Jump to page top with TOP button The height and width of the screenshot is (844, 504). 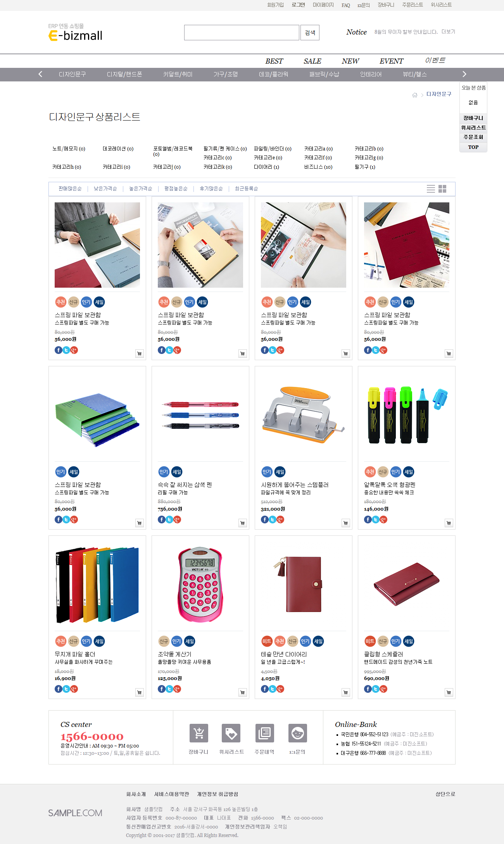coord(473,147)
